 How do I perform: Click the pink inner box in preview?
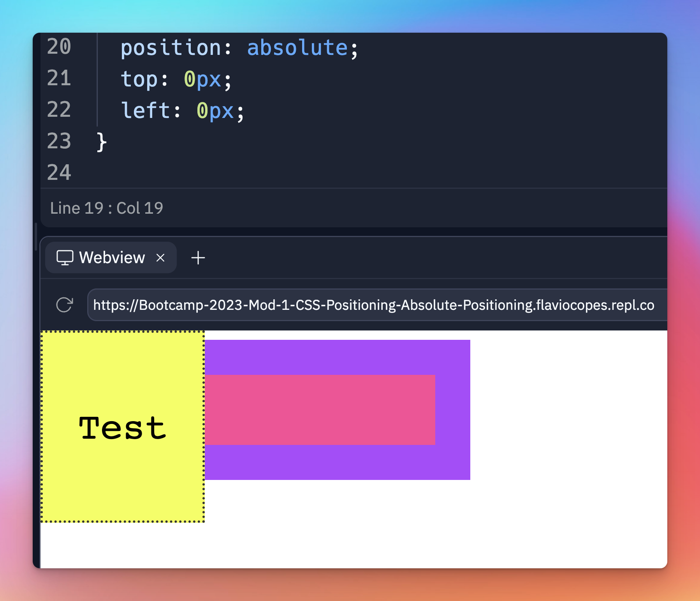[x=319, y=410]
